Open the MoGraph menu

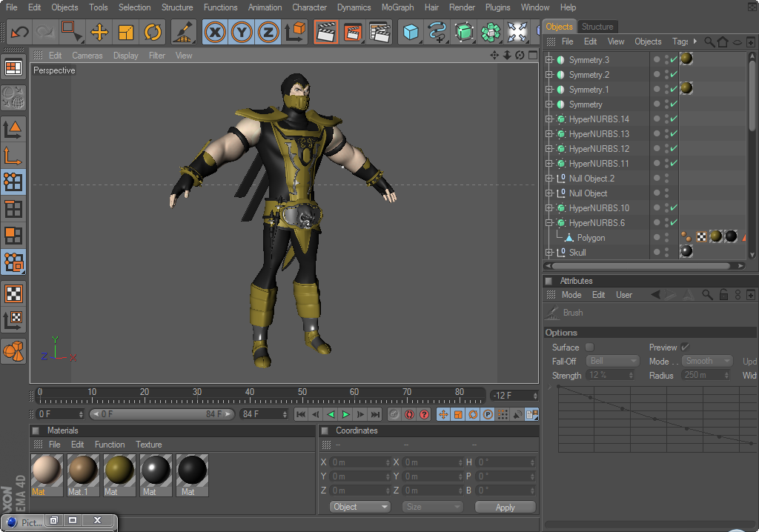pyautogui.click(x=397, y=7)
